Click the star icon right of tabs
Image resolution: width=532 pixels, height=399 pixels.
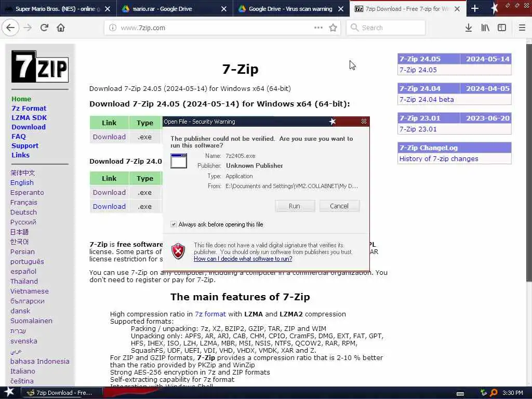495,8
